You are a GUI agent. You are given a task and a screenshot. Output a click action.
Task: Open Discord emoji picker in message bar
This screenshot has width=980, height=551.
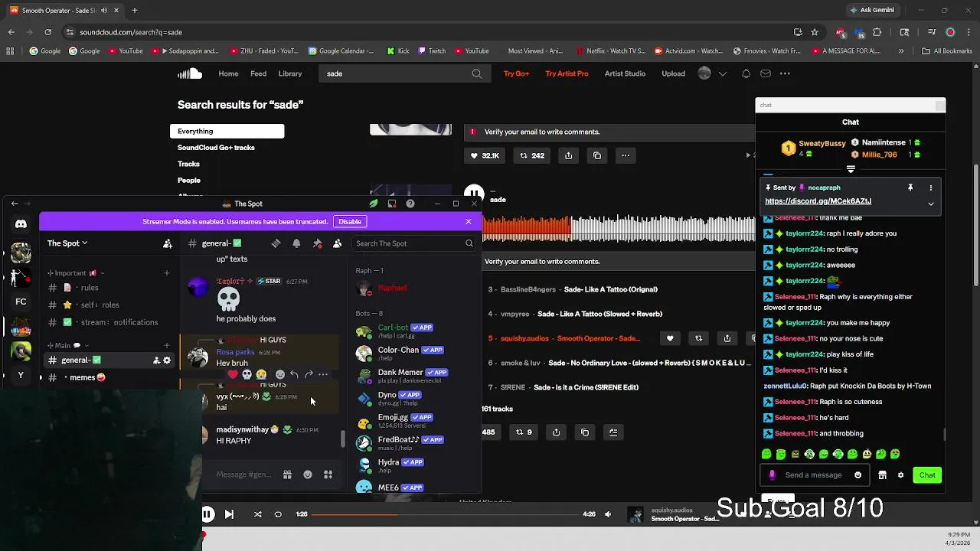pos(308,474)
